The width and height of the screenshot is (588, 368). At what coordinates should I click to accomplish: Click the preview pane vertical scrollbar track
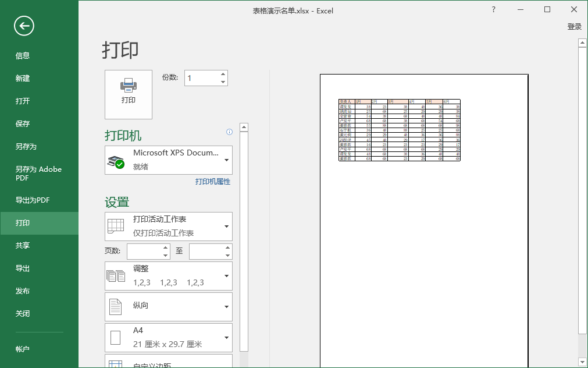click(582, 203)
